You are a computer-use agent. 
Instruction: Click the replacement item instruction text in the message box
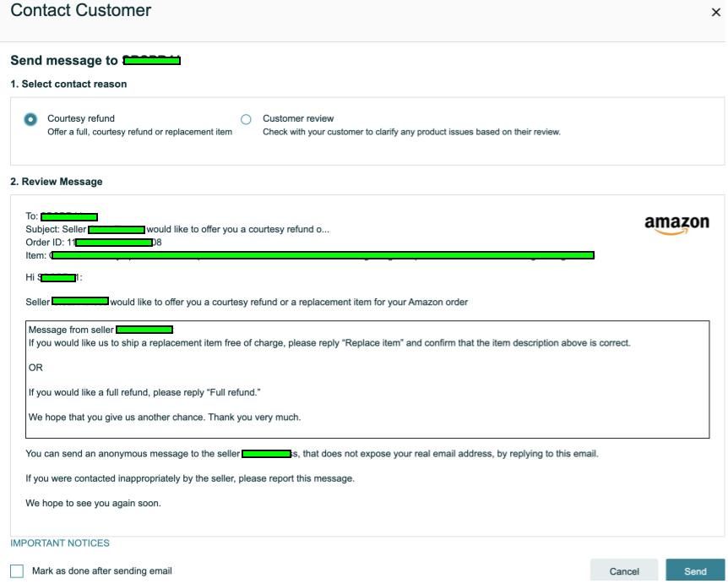(329, 343)
